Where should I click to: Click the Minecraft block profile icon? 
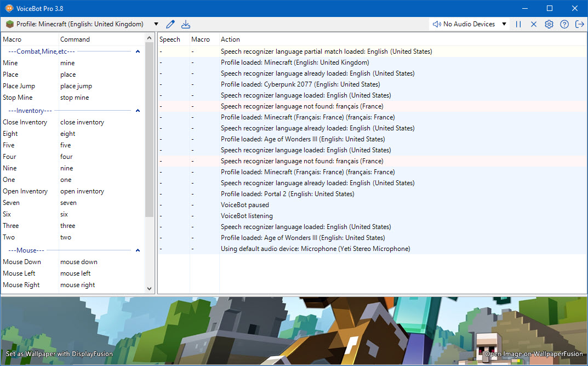click(10, 24)
